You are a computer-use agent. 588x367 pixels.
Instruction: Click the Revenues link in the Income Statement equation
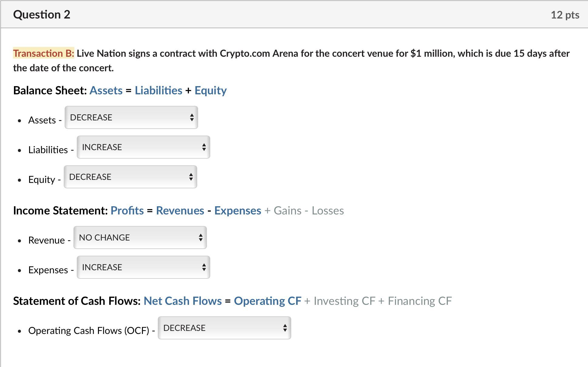(180, 210)
